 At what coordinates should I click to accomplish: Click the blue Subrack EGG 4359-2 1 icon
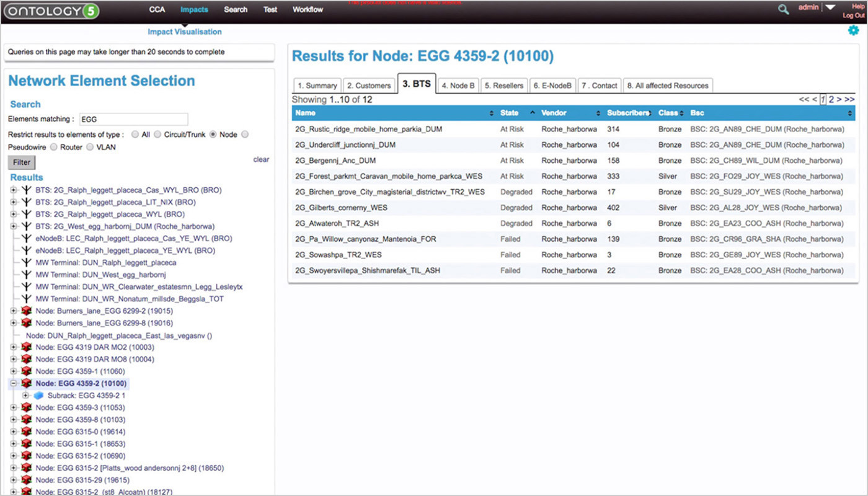coord(38,396)
